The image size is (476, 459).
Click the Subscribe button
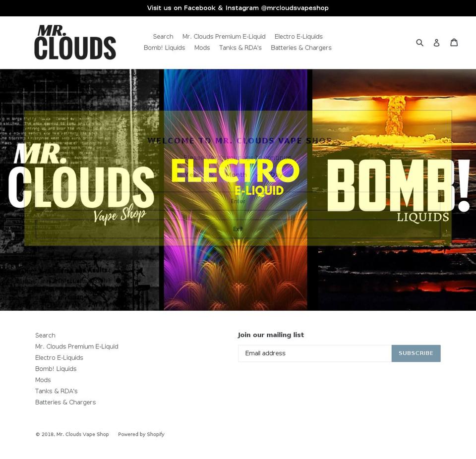[416, 353]
